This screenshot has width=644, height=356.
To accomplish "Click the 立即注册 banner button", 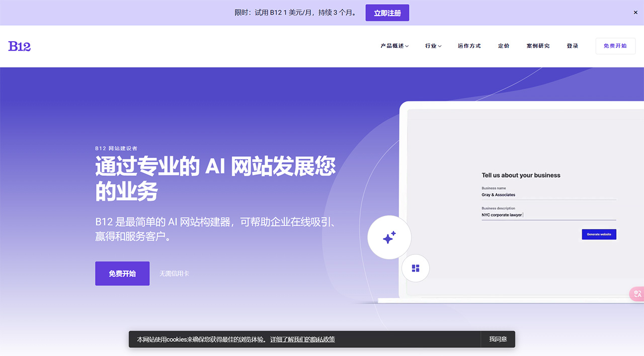I will [387, 13].
